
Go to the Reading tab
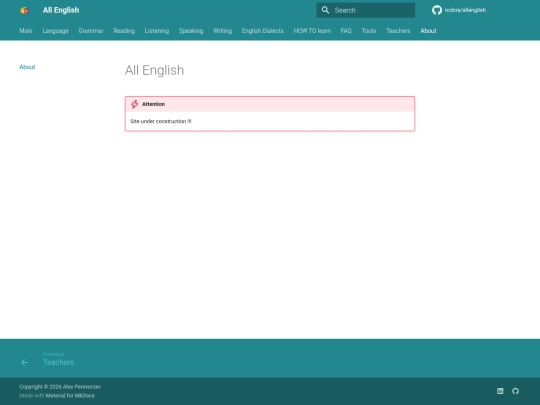(124, 31)
